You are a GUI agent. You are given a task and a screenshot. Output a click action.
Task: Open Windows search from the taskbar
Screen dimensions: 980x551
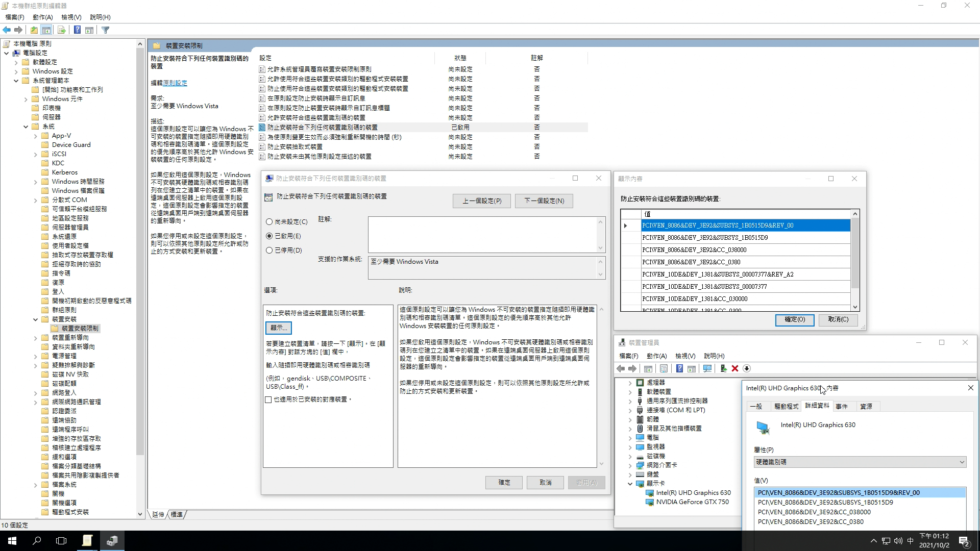coord(37,541)
